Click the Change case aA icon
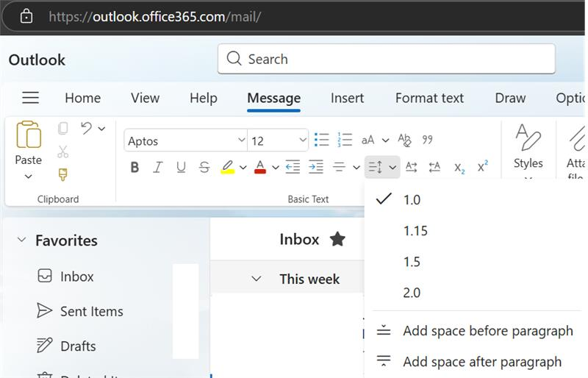The width and height of the screenshot is (588, 378). click(x=368, y=140)
